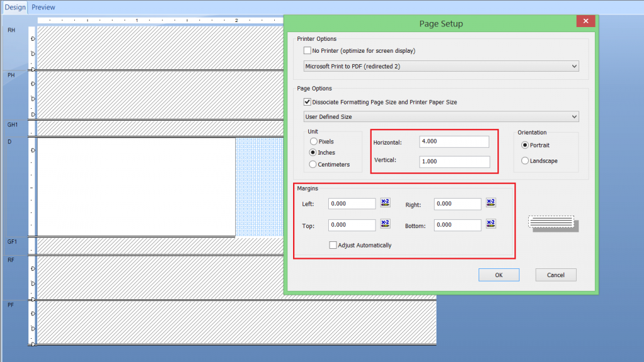644x362 pixels.
Task: Click the paper stack preview graphic
Action: pos(552,222)
